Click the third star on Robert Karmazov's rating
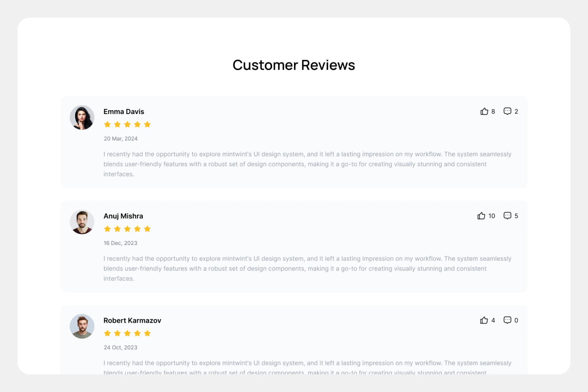 point(127,334)
